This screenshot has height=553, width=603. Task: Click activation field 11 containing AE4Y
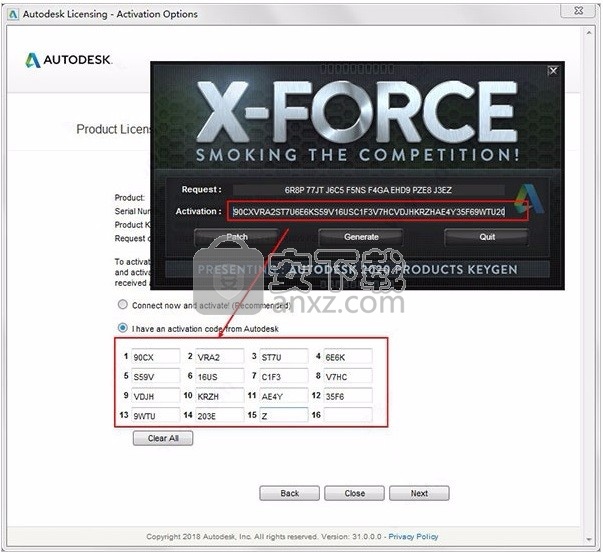284,396
